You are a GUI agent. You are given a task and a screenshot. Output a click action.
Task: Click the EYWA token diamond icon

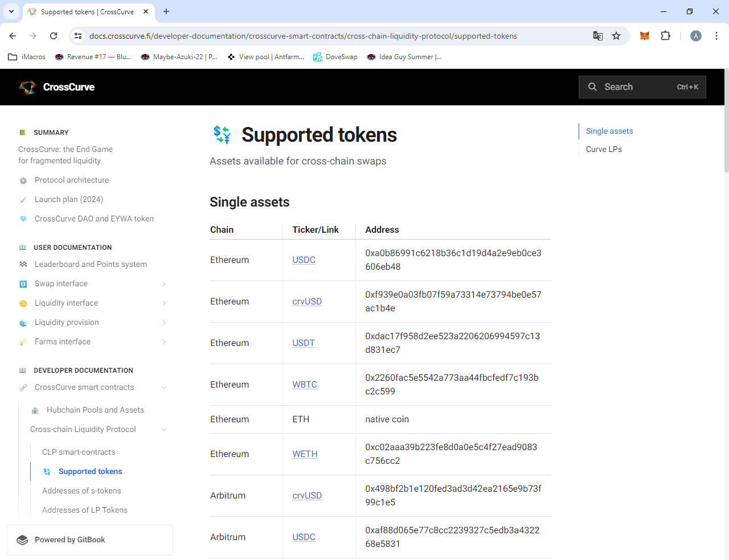[23, 219]
